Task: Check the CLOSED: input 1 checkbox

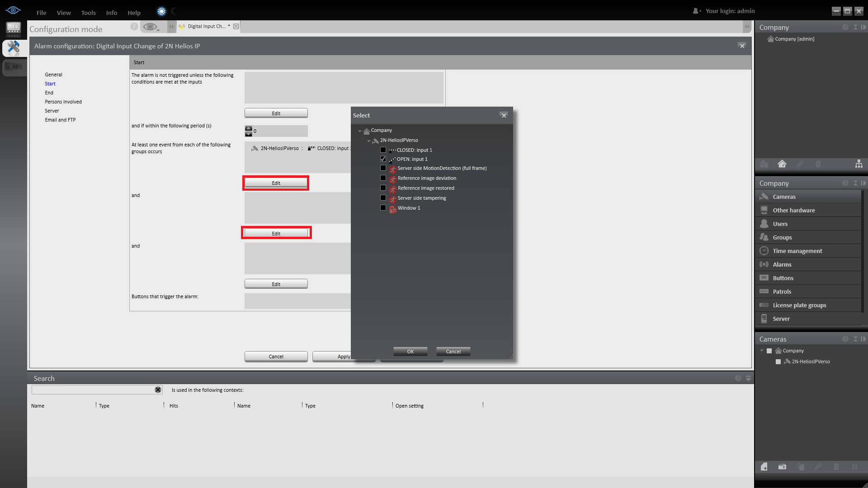Action: tap(383, 150)
